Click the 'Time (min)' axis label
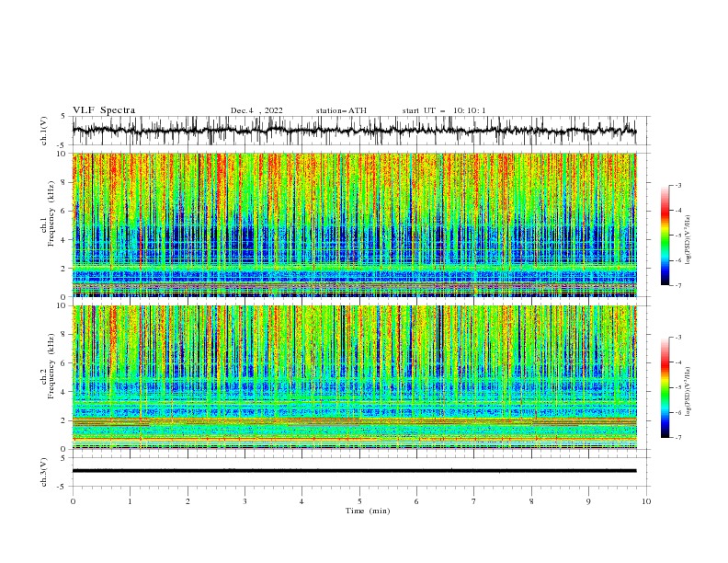The height and width of the screenshot is (563, 728). [x=368, y=511]
